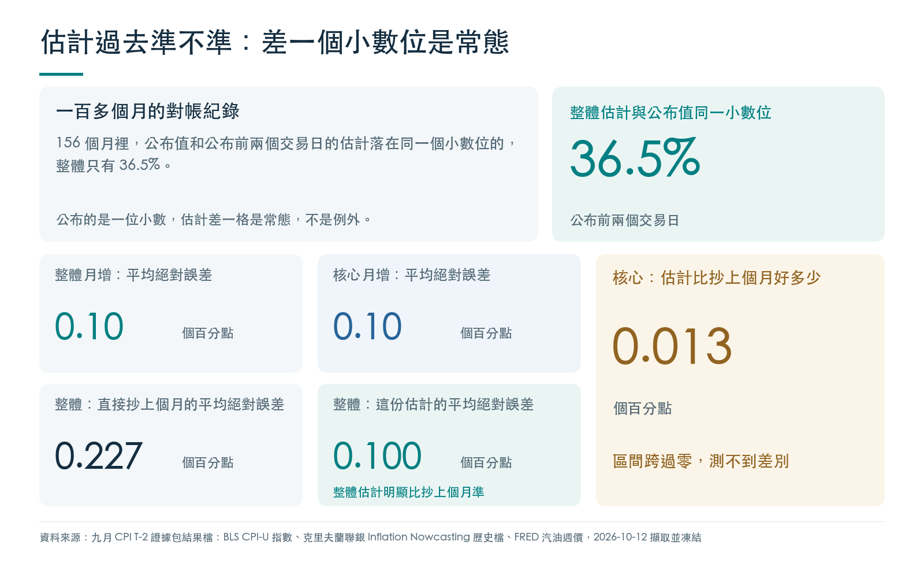Click the label 核心月增：平均絕對誤差
Screen dimensions: 924x578
point(412,275)
